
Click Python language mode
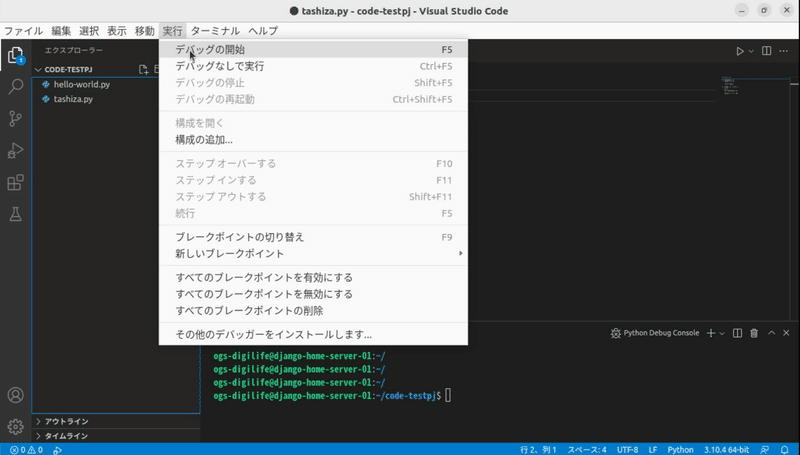point(681,450)
